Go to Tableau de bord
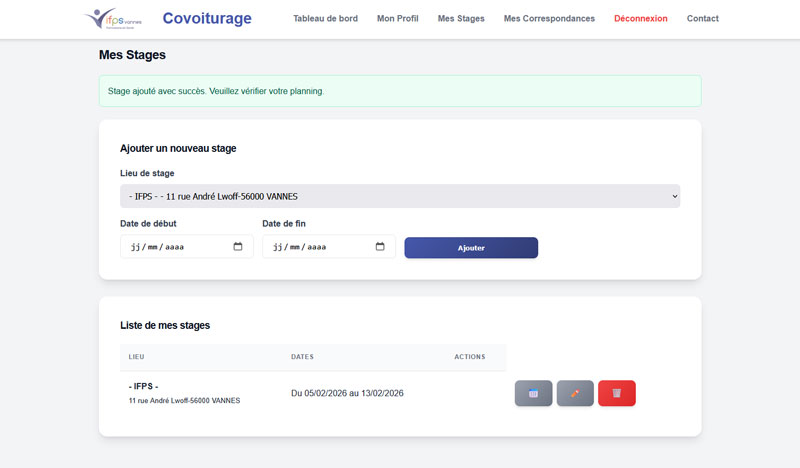 pyautogui.click(x=325, y=19)
